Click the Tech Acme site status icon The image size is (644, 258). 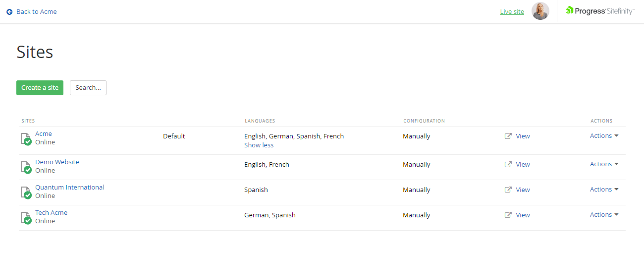[26, 218]
